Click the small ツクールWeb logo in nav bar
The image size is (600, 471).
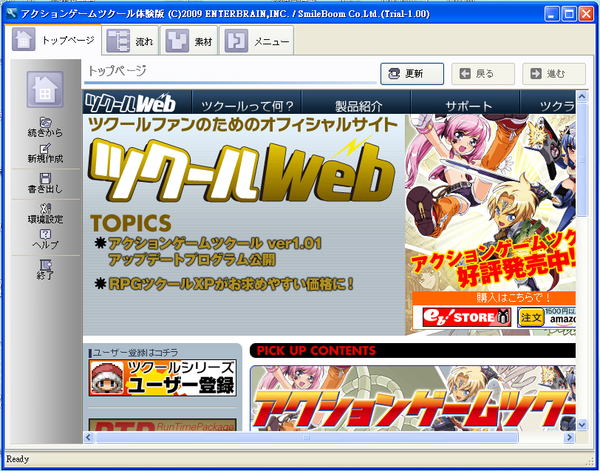[130, 103]
